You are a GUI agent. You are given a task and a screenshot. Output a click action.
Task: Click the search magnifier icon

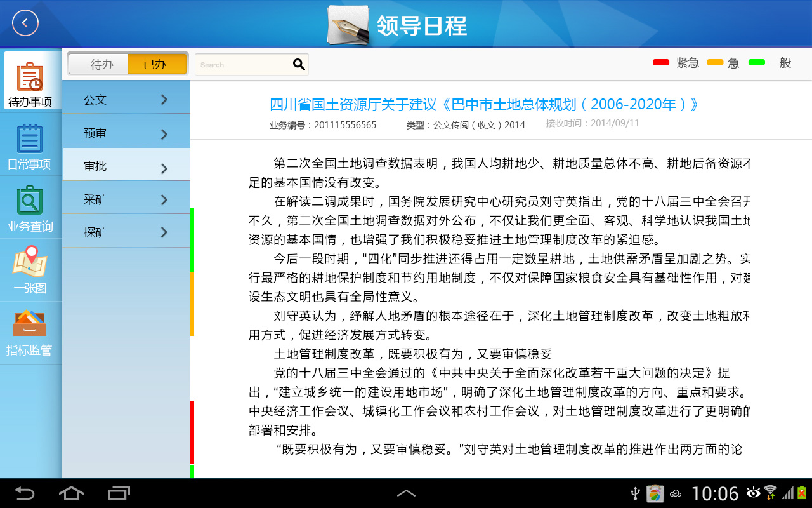[299, 64]
